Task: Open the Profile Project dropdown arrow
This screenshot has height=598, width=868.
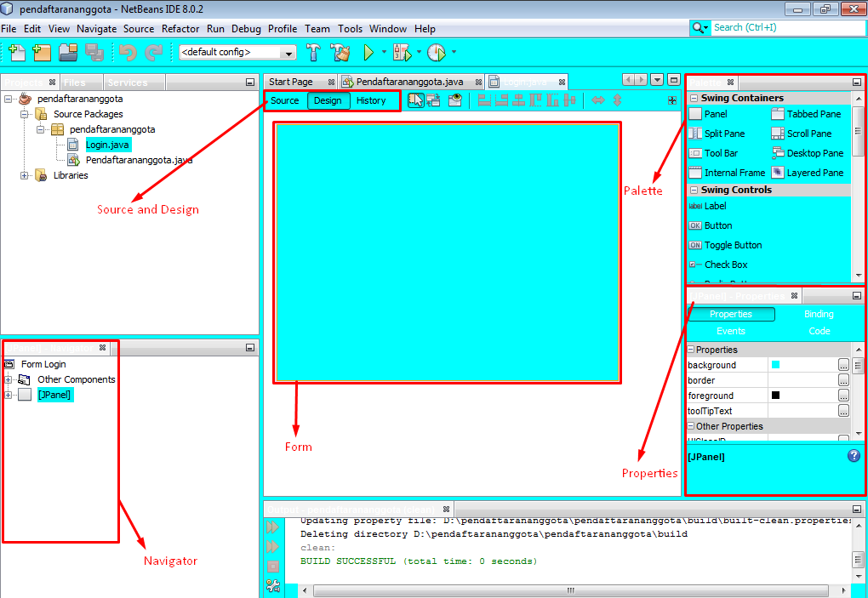Action: tap(454, 52)
